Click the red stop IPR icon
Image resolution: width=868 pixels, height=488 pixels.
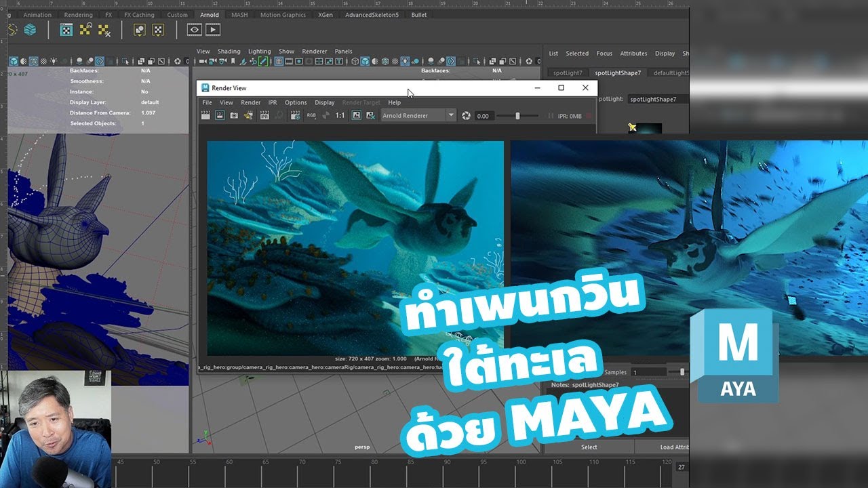tap(588, 116)
